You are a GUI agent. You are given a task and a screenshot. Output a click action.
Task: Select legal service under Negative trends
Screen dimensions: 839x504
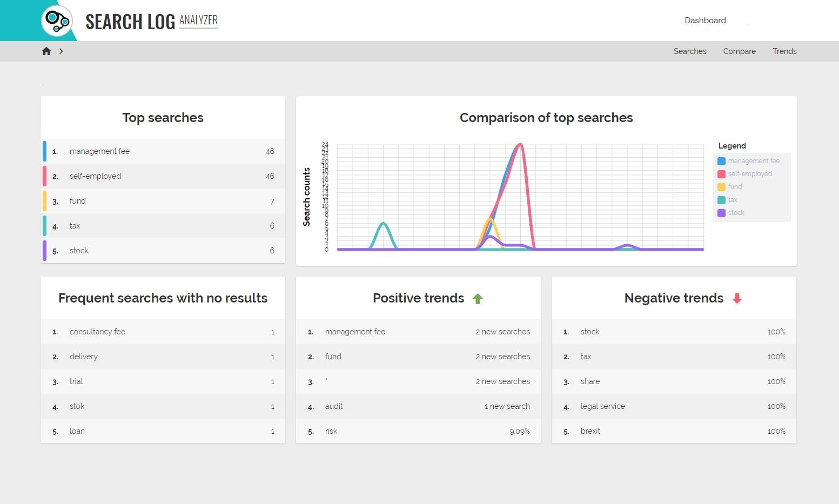pyautogui.click(x=602, y=406)
